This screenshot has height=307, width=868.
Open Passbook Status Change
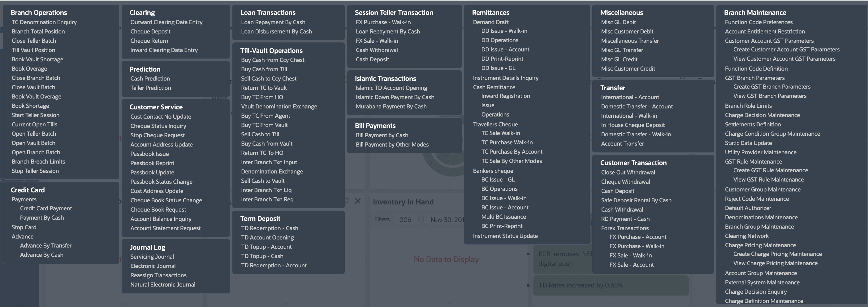coord(162,182)
